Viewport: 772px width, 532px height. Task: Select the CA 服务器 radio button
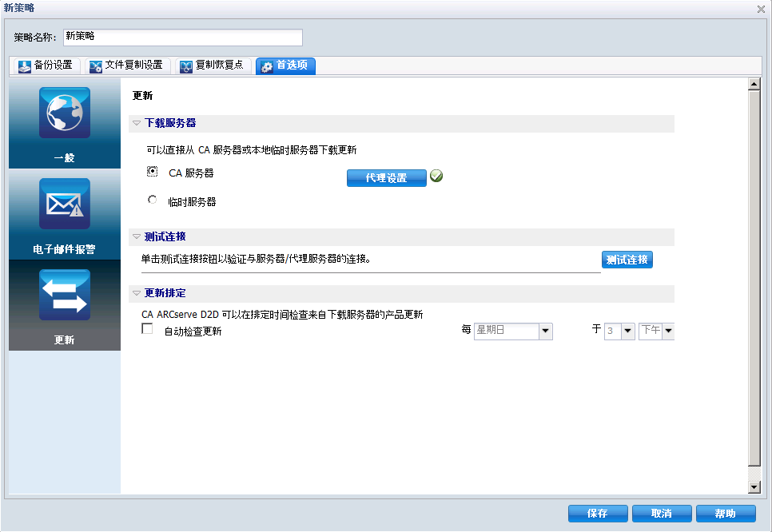[152, 171]
